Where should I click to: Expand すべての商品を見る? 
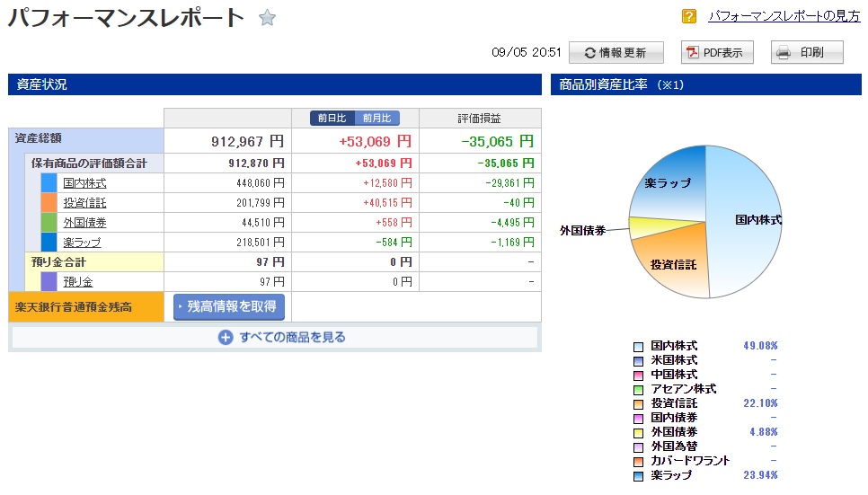[281, 337]
